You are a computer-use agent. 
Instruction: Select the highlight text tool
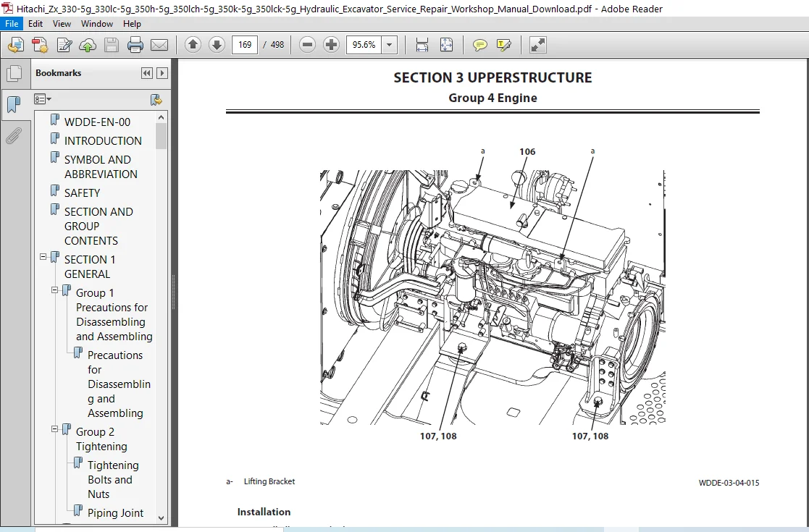pyautogui.click(x=503, y=46)
